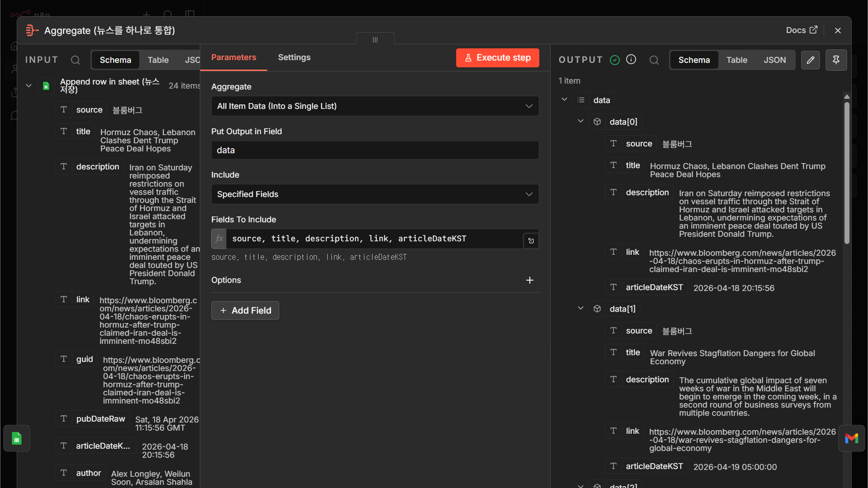Collapse the Append row in sheet input
The width and height of the screenshot is (868, 488).
pyautogui.click(x=28, y=85)
